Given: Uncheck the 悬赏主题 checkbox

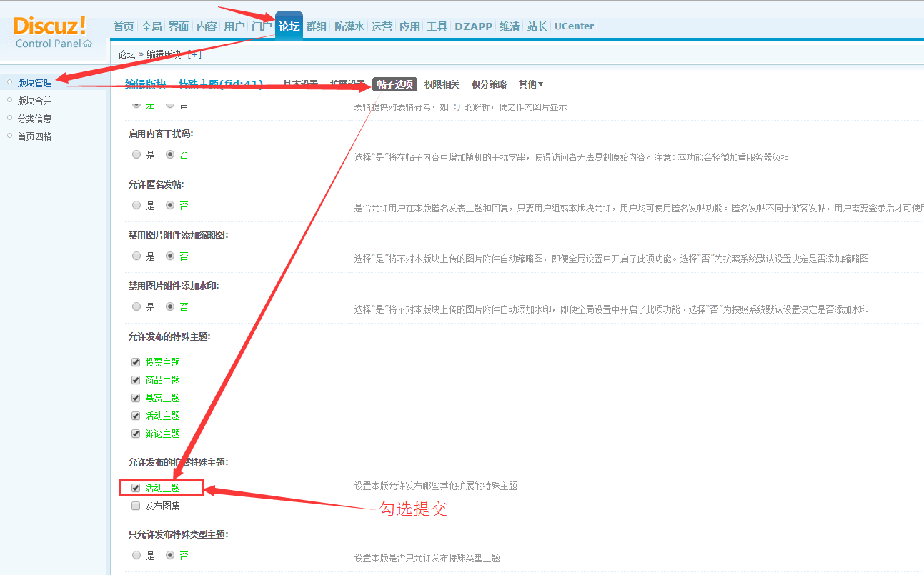Looking at the screenshot, I should point(136,398).
